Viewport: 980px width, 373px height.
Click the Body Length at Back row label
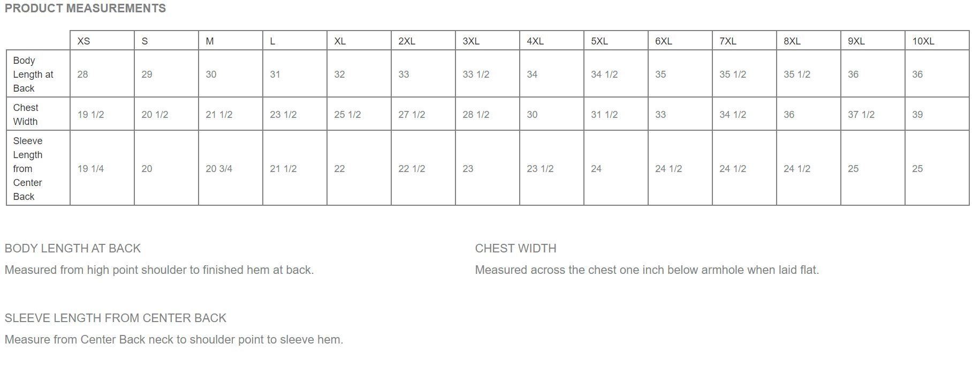point(33,74)
